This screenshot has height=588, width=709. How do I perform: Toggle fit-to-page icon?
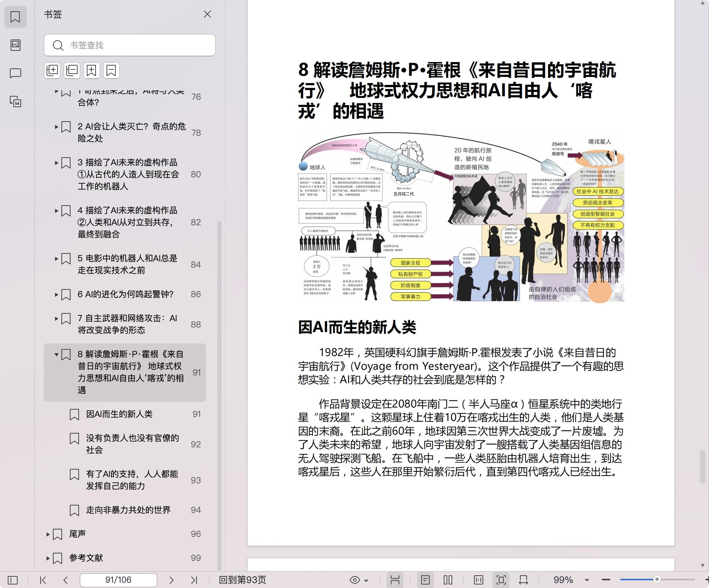click(501, 580)
